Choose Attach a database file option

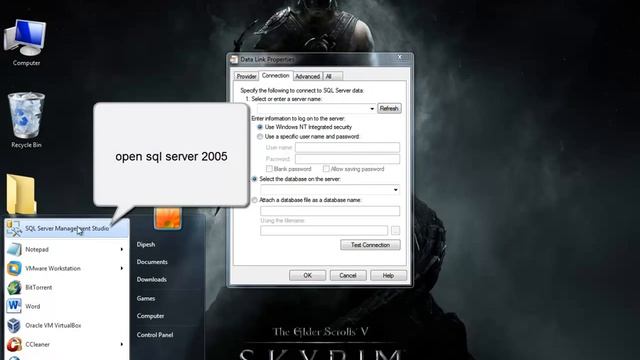click(x=254, y=200)
